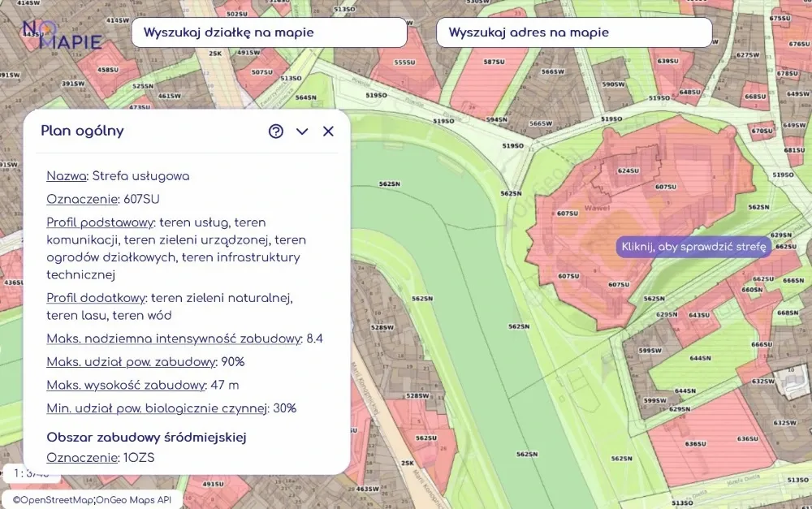Focus the 'Wyszukaj działkę na mapie' search field
Image resolution: width=812 pixels, height=509 pixels.
[270, 32]
